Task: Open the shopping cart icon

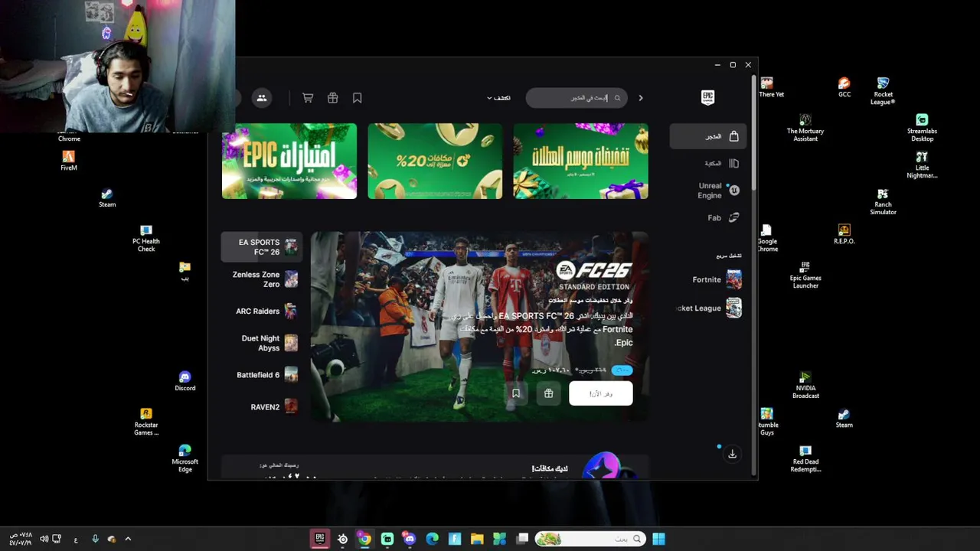Action: [308, 98]
